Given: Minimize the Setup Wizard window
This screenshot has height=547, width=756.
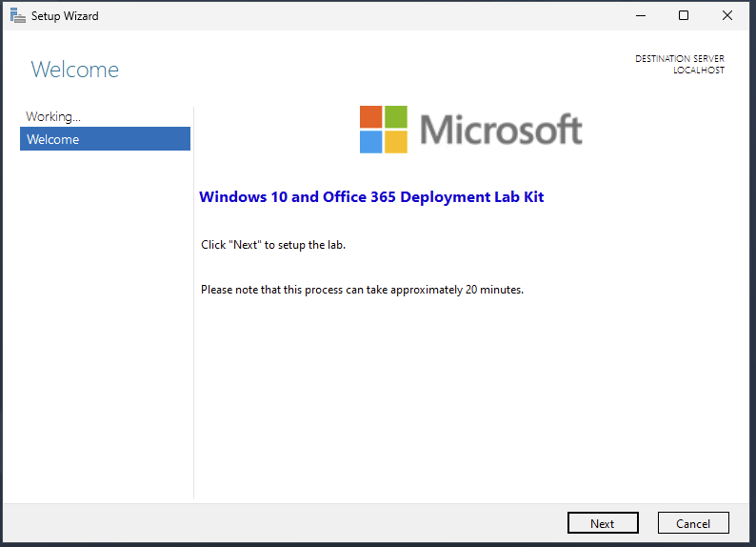Looking at the screenshot, I should point(640,16).
